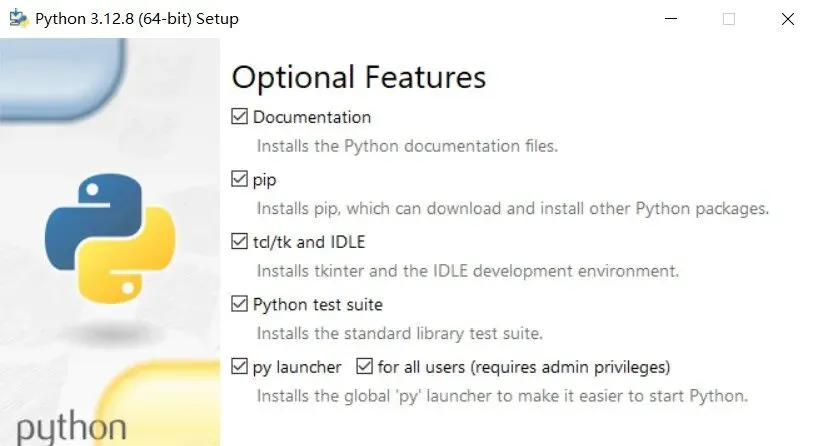Uncheck the 'for all users' checkbox
817x446 pixels.
[x=364, y=367]
